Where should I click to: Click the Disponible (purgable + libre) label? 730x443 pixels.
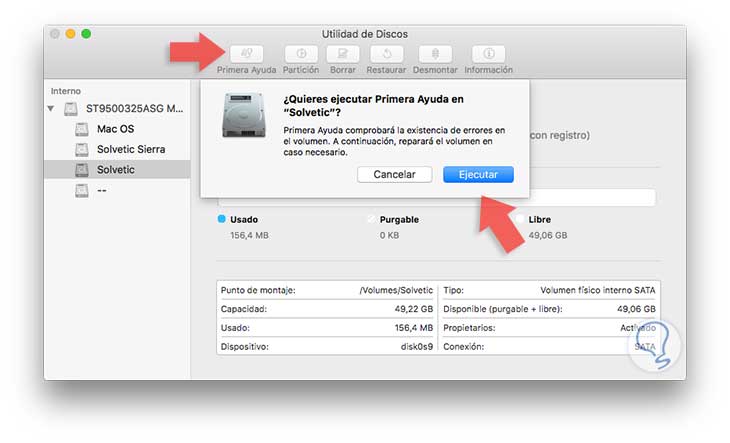(503, 309)
